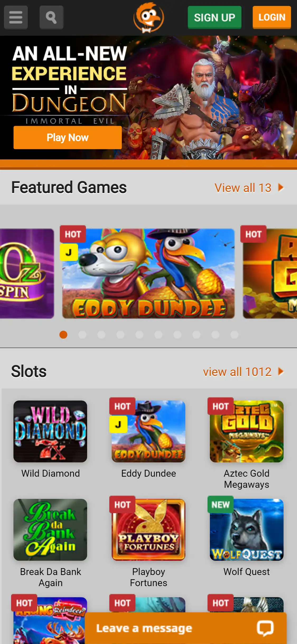Select the last carousel dot
Viewport: 297px width, 644px height.
pyautogui.click(x=234, y=335)
